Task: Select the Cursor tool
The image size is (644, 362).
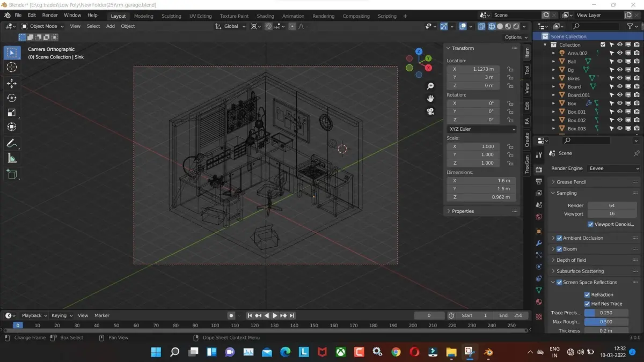Action: (x=12, y=67)
